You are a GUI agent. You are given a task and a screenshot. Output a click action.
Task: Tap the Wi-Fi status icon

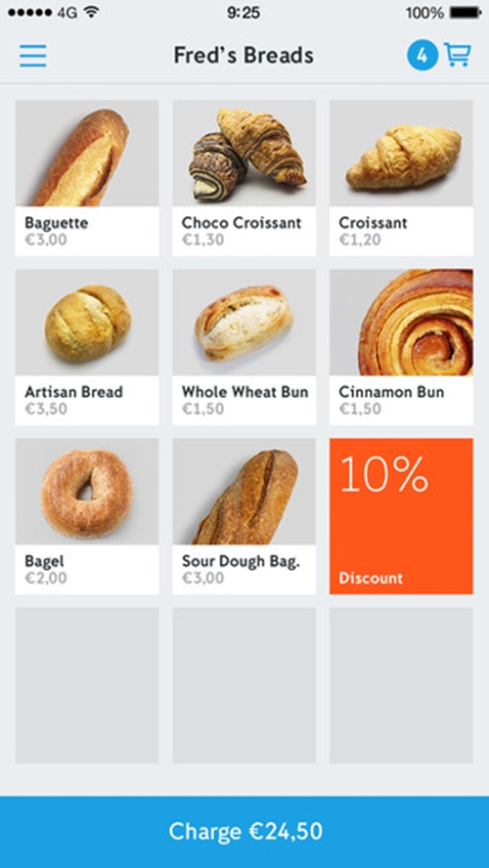(91, 12)
